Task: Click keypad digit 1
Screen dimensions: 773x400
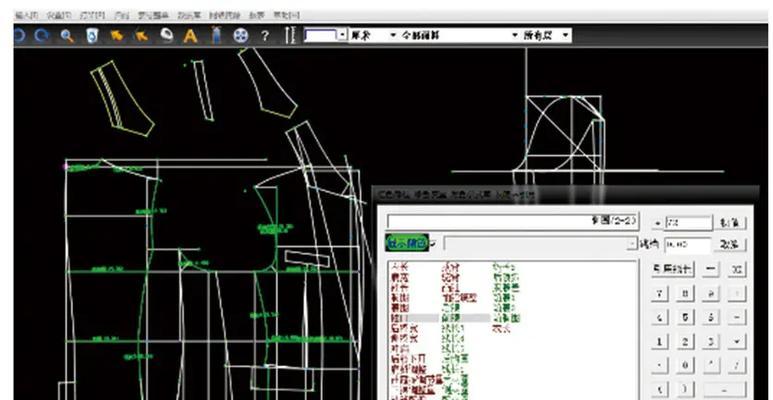Action: pos(660,341)
